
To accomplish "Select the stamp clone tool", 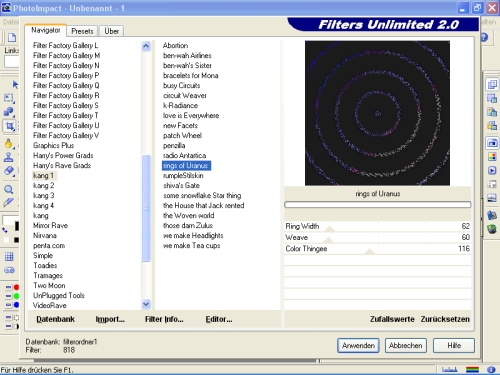I will (x=9, y=157).
